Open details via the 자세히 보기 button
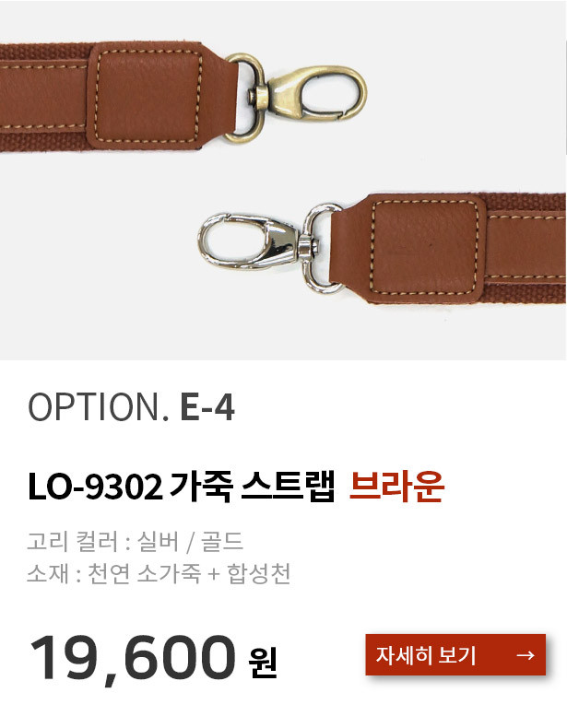 pyautogui.click(x=455, y=654)
